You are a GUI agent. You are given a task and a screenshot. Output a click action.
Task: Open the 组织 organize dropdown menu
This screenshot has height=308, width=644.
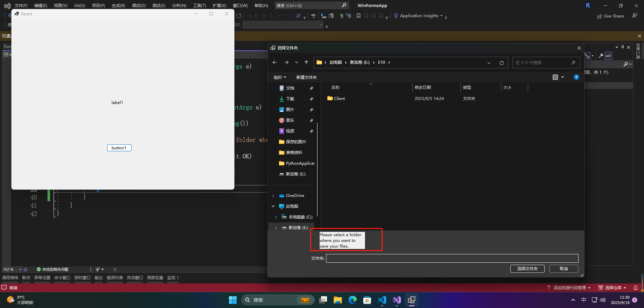pyautogui.click(x=280, y=78)
